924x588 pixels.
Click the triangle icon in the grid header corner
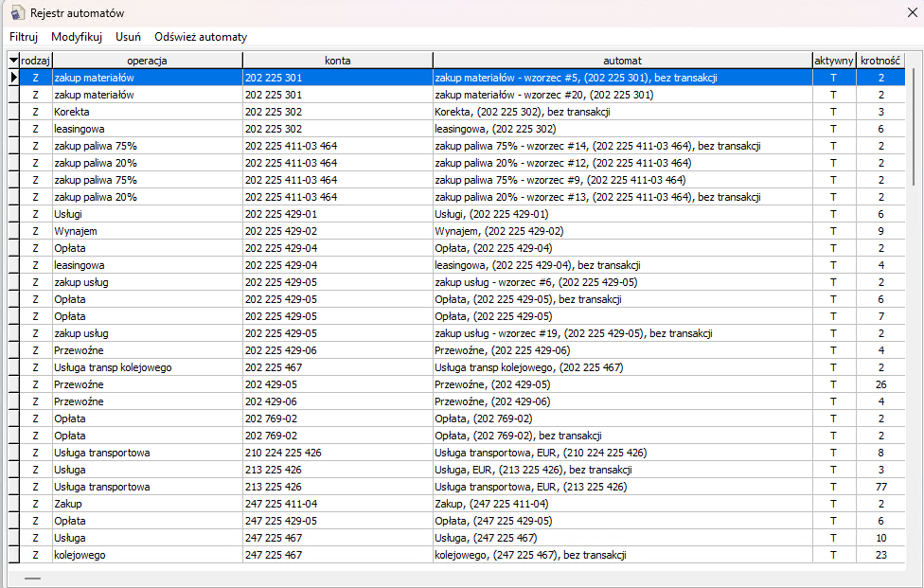point(13,61)
